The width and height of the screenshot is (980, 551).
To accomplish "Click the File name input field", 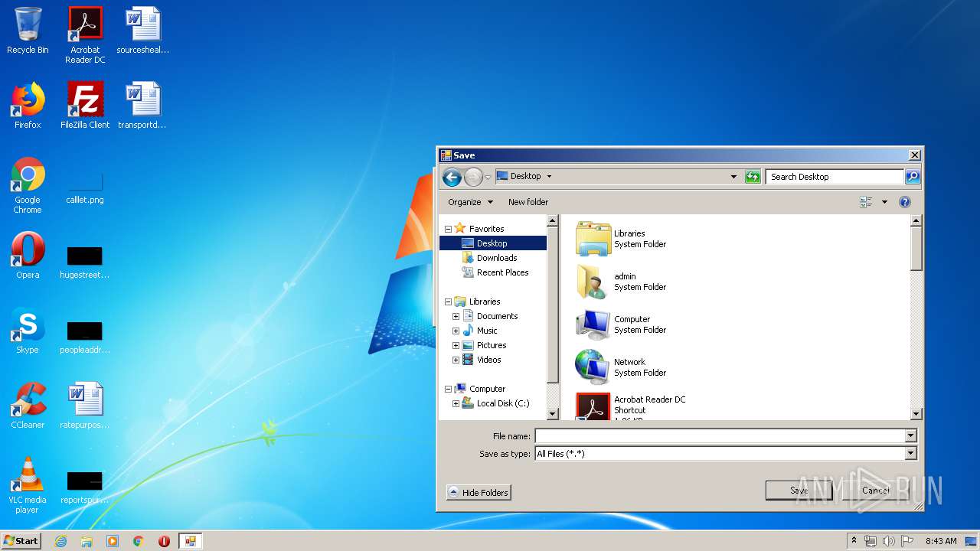I will click(x=720, y=435).
